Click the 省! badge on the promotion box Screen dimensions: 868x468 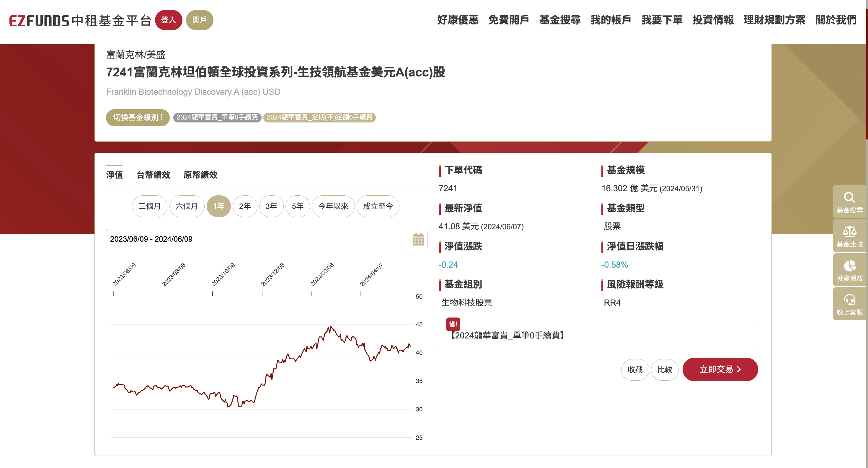453,324
